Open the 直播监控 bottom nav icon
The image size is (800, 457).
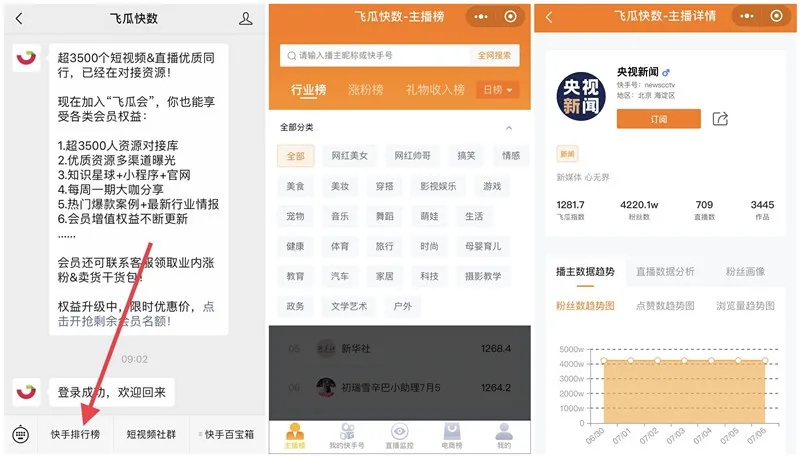[x=399, y=436]
